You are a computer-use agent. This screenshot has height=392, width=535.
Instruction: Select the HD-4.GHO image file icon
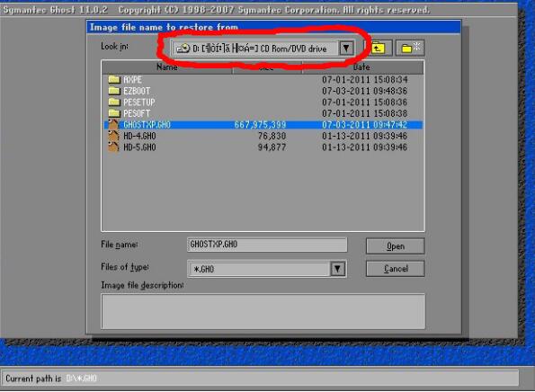[x=113, y=136]
